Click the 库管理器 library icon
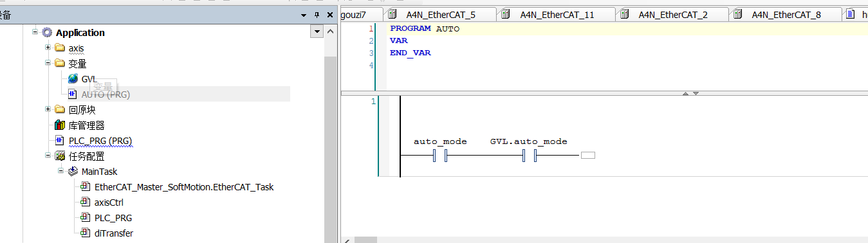This screenshot has width=868, height=243. coord(60,125)
